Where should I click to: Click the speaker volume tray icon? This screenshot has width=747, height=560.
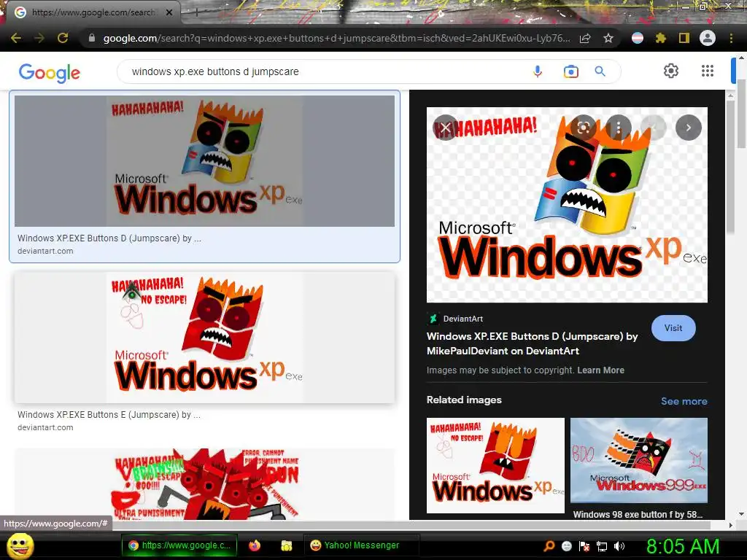click(x=619, y=546)
